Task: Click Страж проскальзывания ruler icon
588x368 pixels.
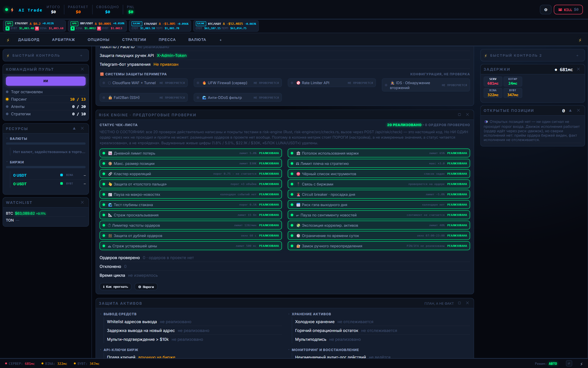Action: point(110,215)
